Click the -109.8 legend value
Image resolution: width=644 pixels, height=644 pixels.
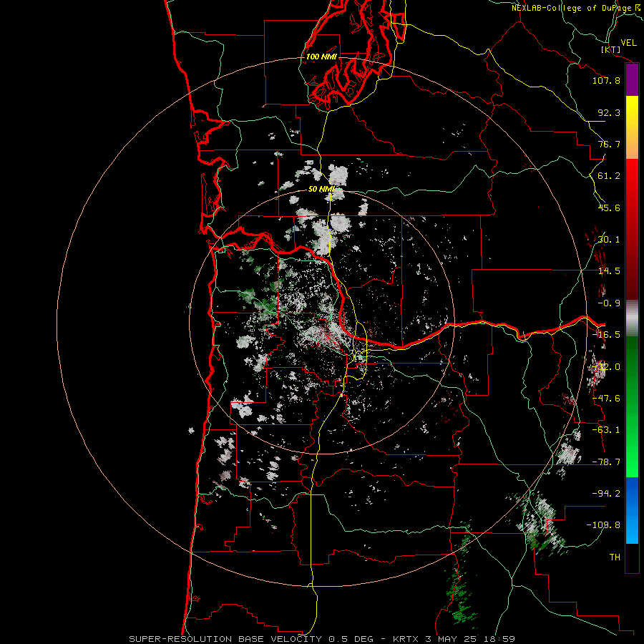603,525
